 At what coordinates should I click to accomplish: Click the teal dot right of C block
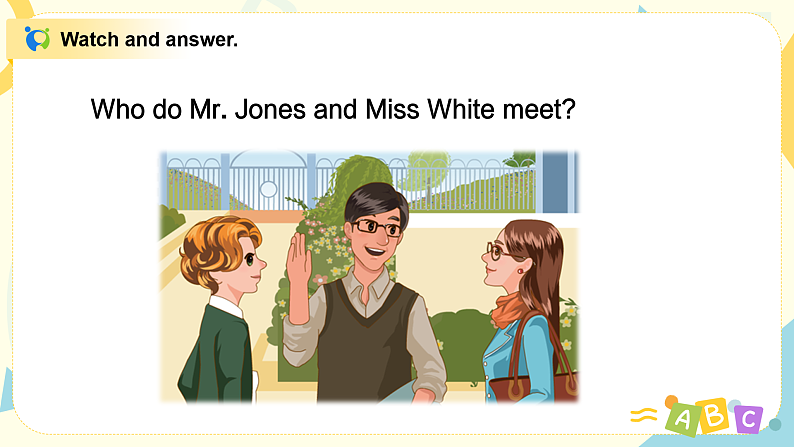tap(775, 424)
